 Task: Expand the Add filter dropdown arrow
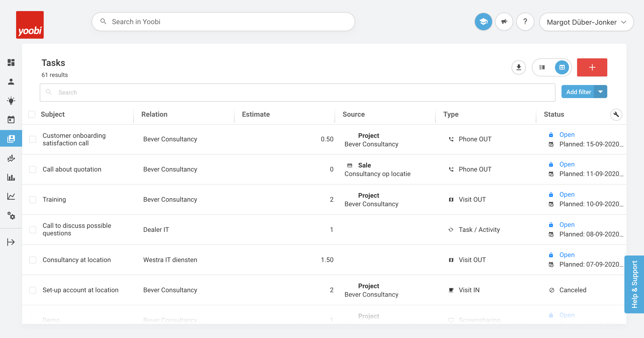[x=600, y=92]
